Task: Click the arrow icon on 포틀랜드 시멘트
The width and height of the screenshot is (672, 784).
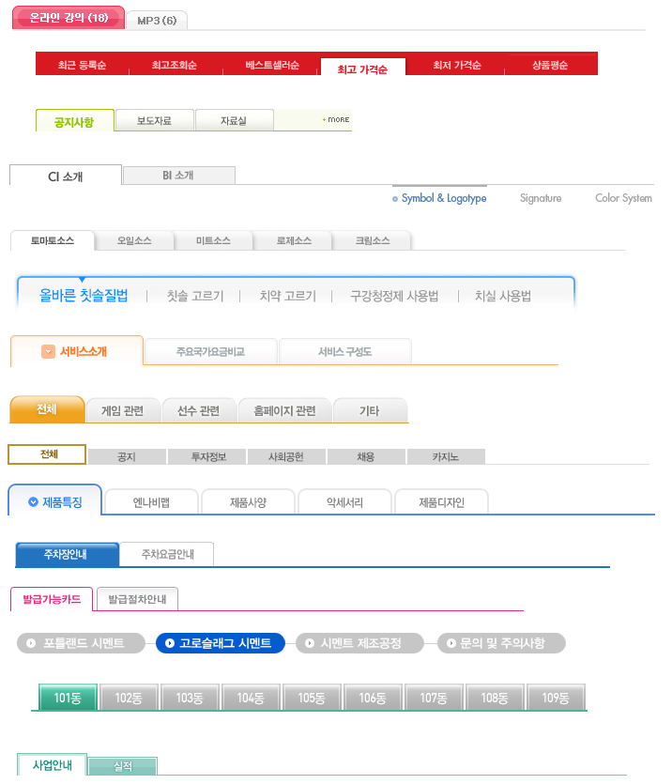Action: pyautogui.click(x=32, y=643)
